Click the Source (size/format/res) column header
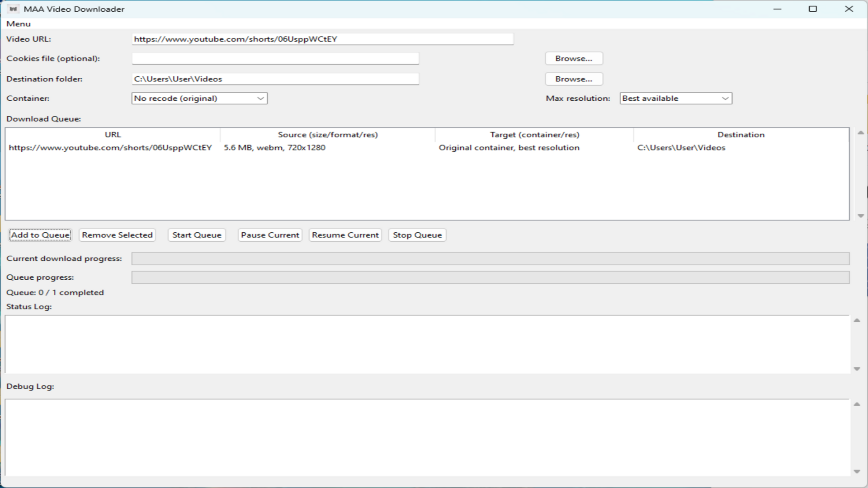 [327, 134]
